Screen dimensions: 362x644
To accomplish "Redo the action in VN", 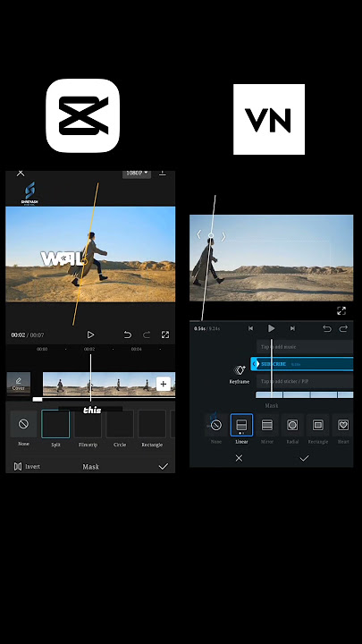I will pyautogui.click(x=343, y=328).
